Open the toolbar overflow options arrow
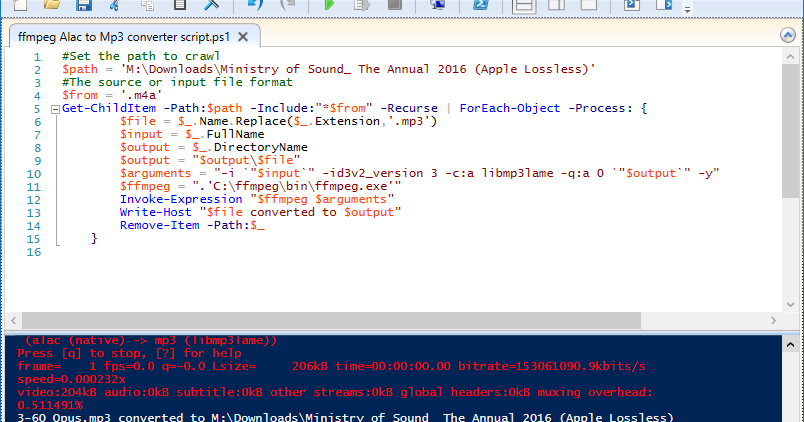The height and width of the screenshot is (422, 804). coord(688,9)
